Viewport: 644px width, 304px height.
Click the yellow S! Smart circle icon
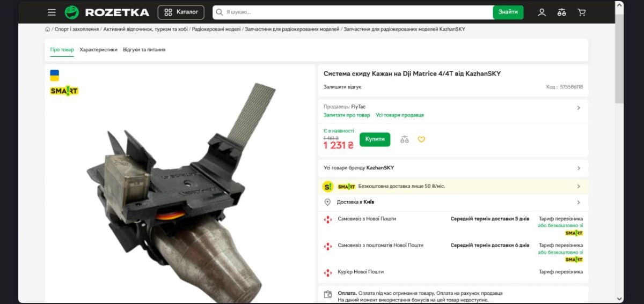tap(328, 187)
